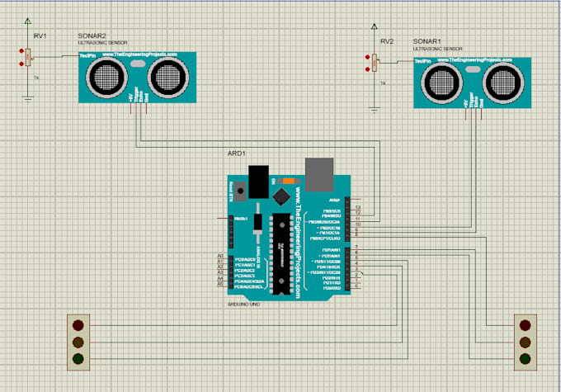Click the left transducer of SONAR2
561x392 pixels.
[x=106, y=78]
